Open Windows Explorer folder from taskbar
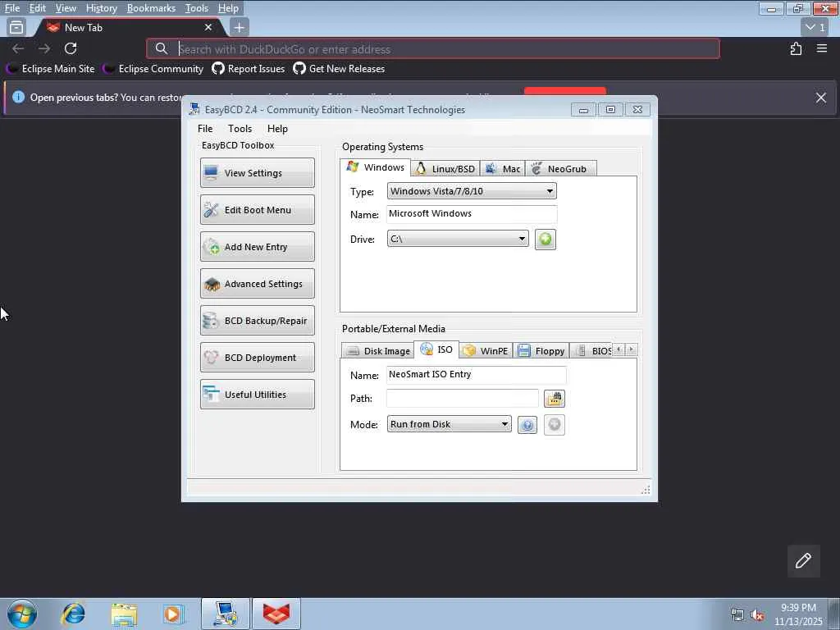This screenshot has width=840, height=630. 124,614
